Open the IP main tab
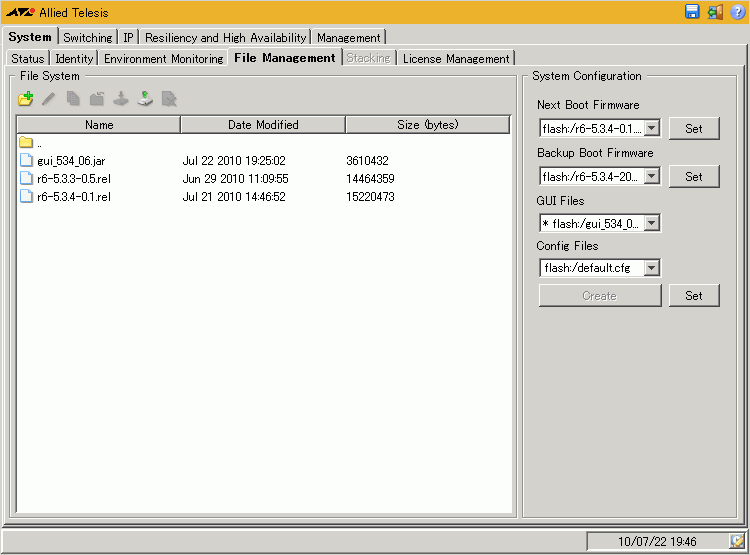The height and width of the screenshot is (555, 750). click(128, 37)
